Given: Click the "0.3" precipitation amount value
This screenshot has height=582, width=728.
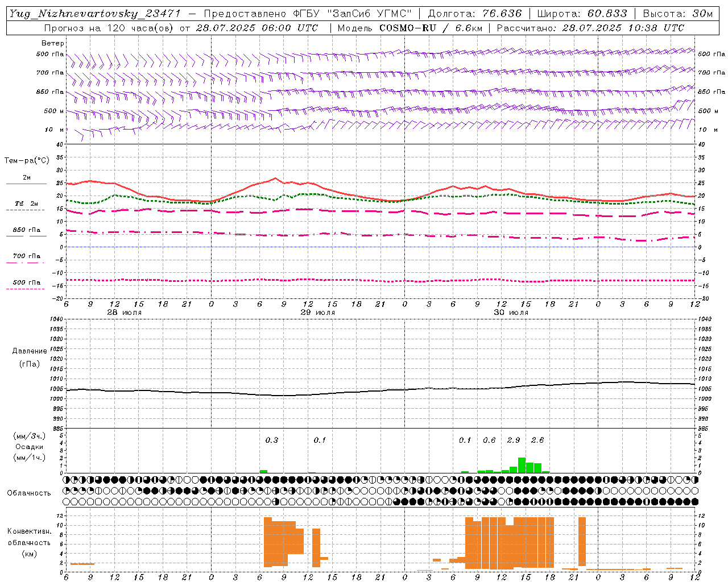Looking at the screenshot, I should coord(272,440).
